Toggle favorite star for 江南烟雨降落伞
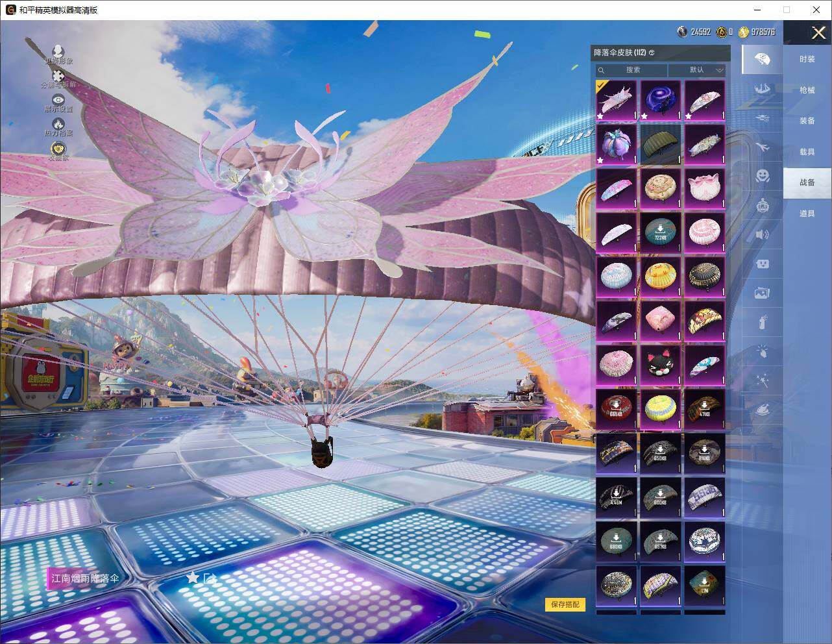 click(192, 577)
